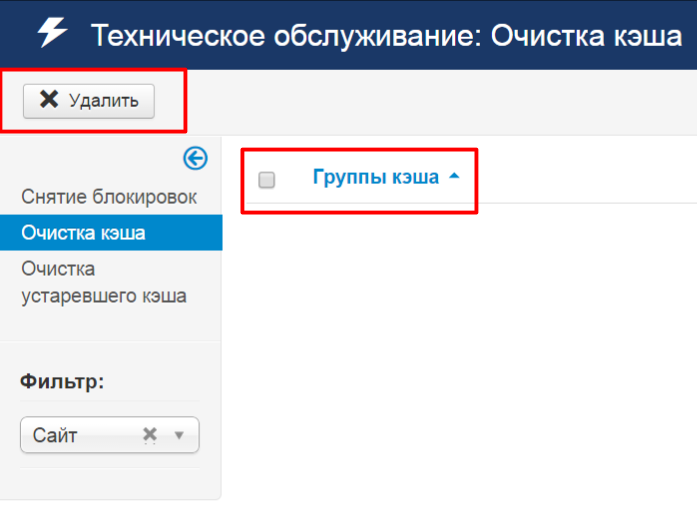The image size is (697, 522).
Task: Click the sort triangle beside Группы кэша
Action: click(x=455, y=177)
